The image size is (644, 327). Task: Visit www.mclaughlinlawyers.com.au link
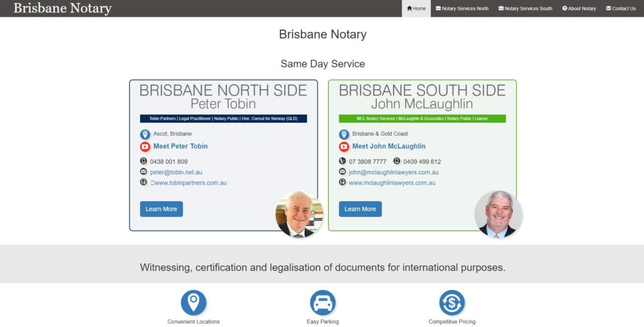[x=392, y=183]
